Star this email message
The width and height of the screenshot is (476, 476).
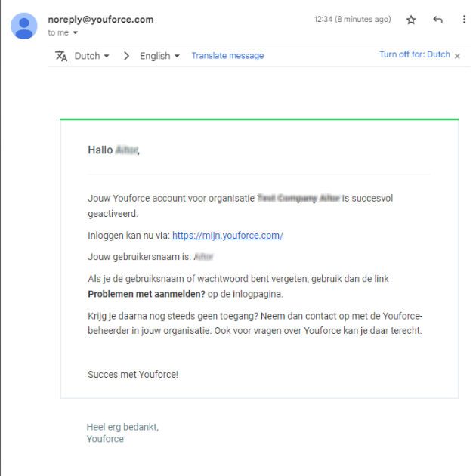coord(411,20)
